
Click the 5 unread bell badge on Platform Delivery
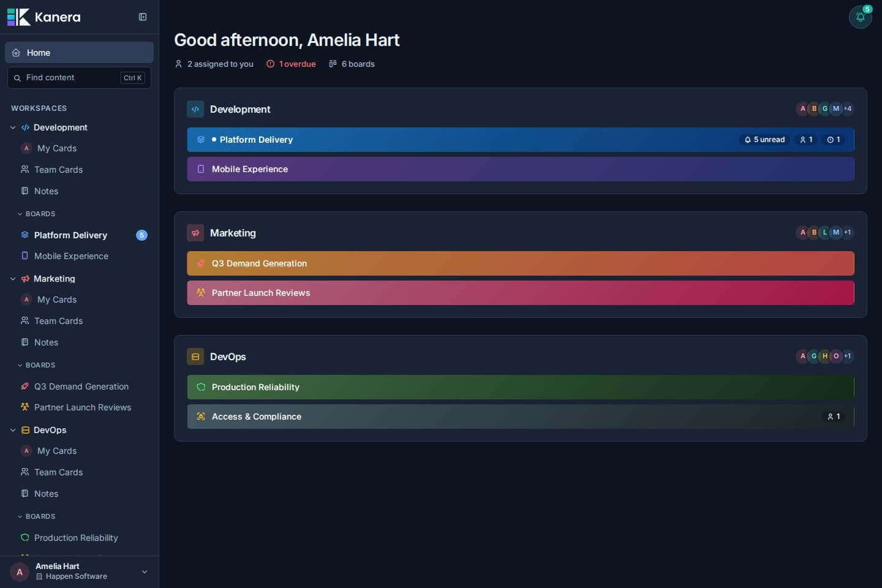click(764, 140)
